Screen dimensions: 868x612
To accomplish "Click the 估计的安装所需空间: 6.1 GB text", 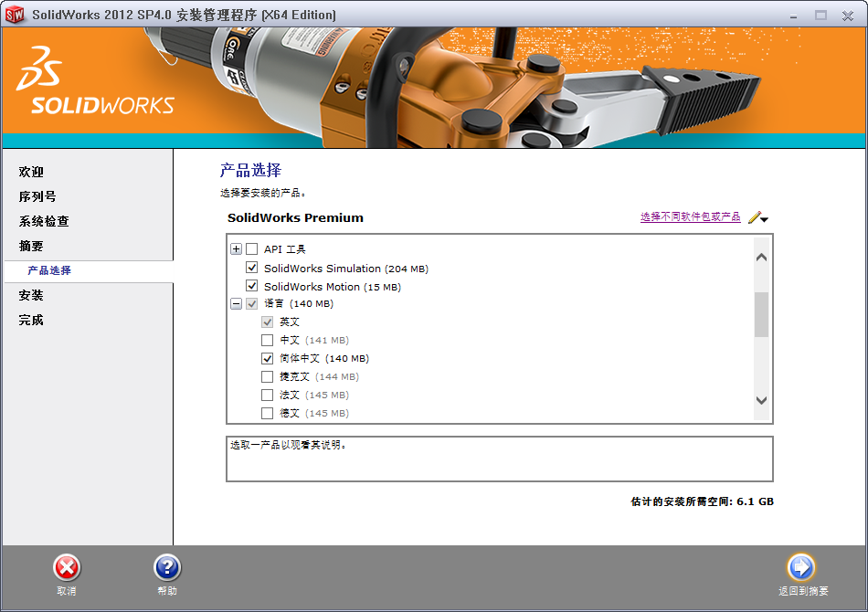I will [x=702, y=501].
